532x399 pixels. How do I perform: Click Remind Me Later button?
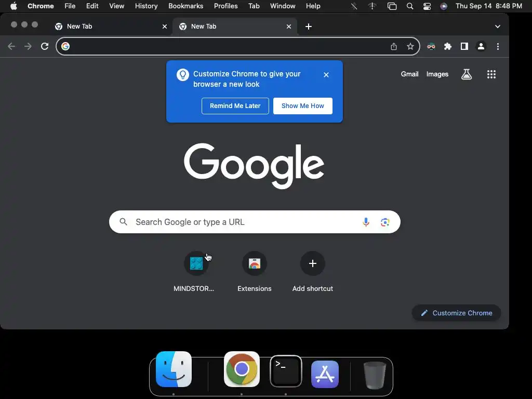tap(235, 106)
